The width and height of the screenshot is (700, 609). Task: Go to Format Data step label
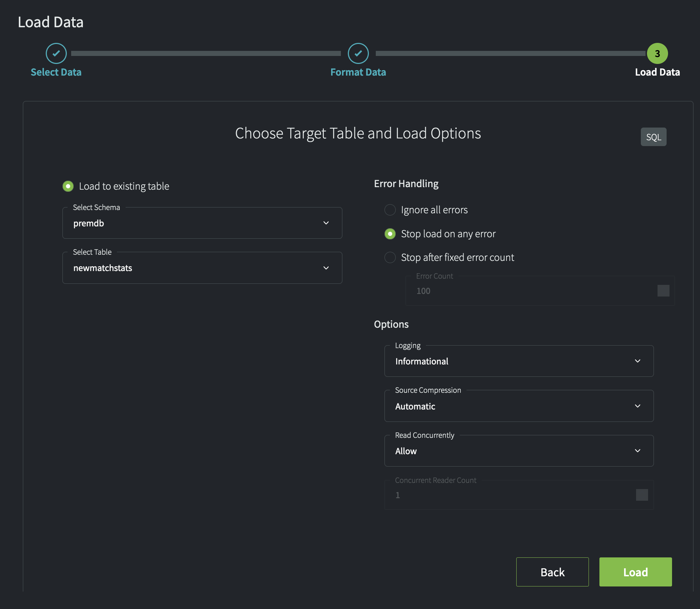click(358, 72)
